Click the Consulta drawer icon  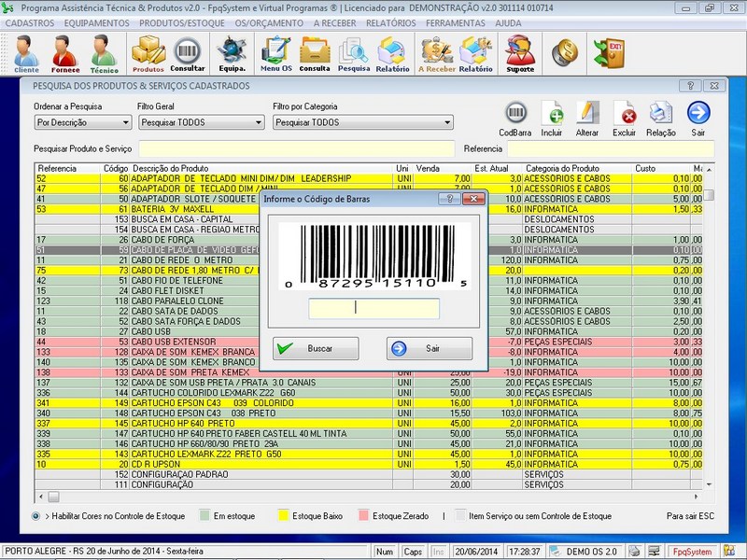click(x=315, y=54)
